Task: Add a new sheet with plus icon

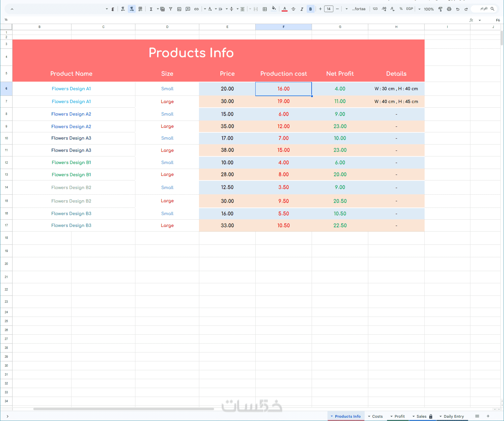Action: click(488, 416)
